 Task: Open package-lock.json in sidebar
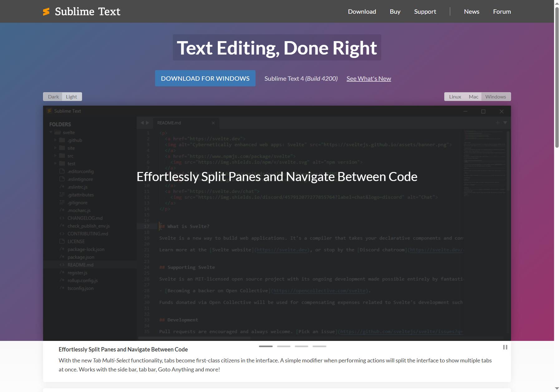(86, 249)
